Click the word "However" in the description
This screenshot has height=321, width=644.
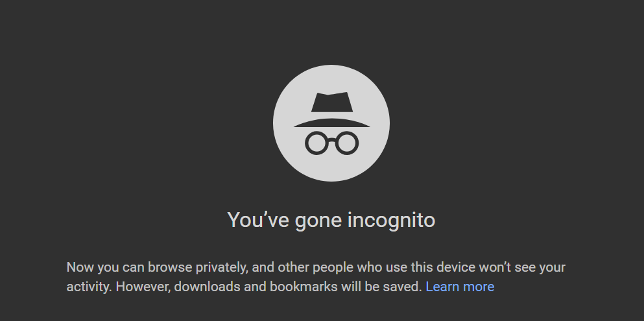141,287
